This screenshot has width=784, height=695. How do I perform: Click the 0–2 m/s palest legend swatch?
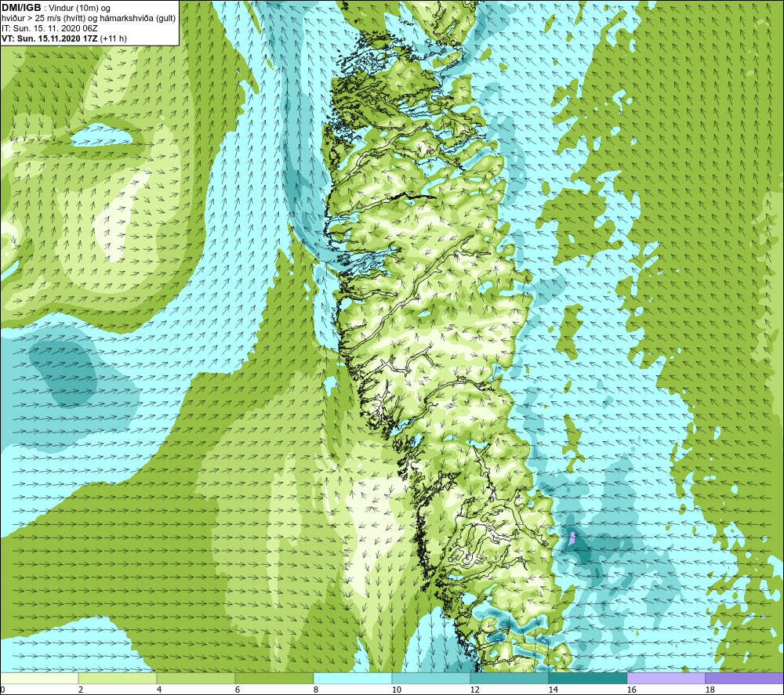tap(39, 678)
